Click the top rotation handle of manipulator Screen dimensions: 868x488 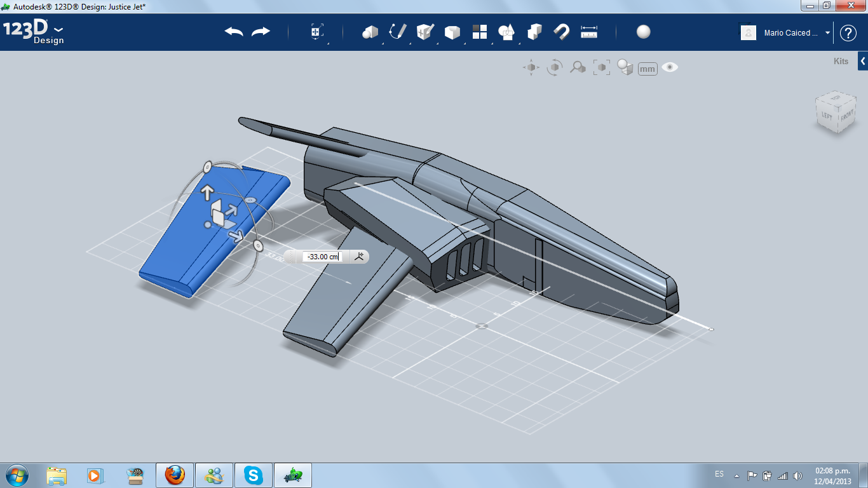click(x=207, y=166)
